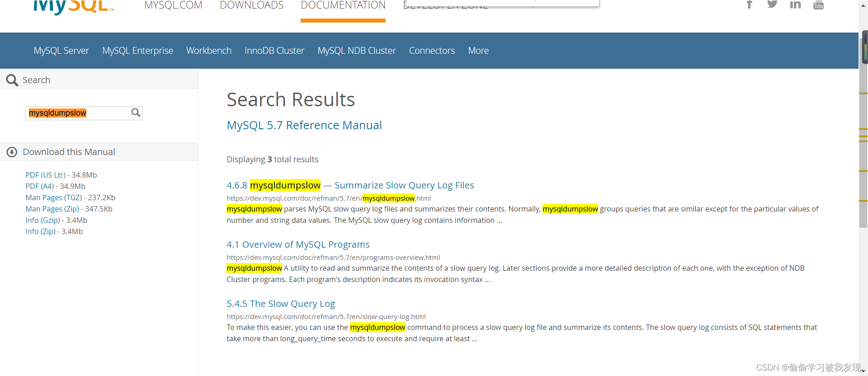Click the MySQL logo
868x376 pixels.
pyautogui.click(x=74, y=7)
